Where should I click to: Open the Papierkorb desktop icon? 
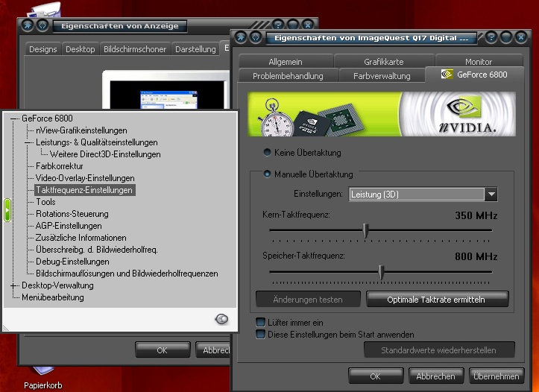[x=43, y=377]
